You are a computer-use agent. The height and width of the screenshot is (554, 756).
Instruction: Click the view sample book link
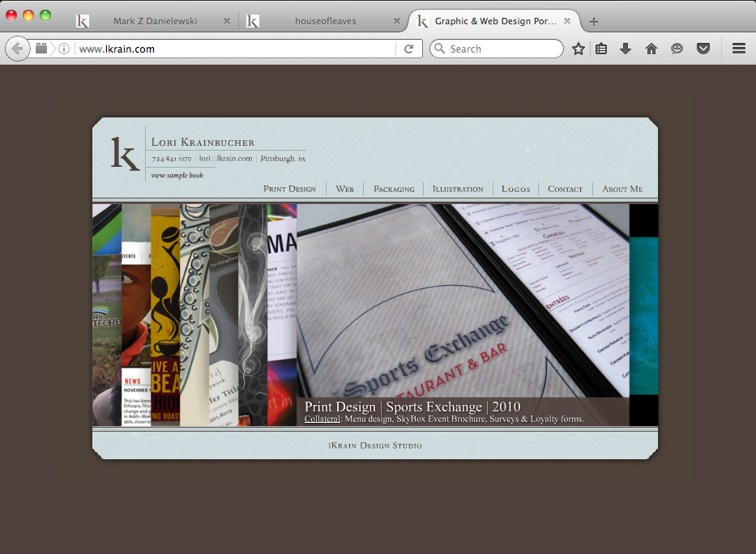tap(177, 176)
